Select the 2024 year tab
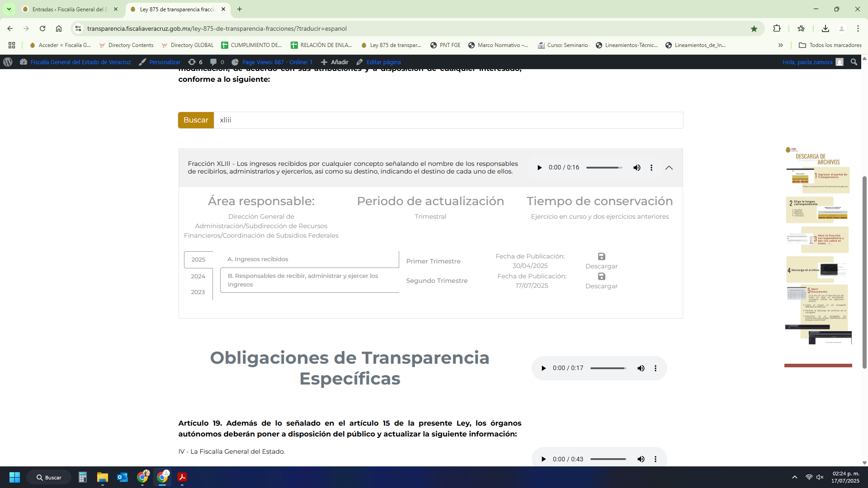The image size is (868, 488). (198, 276)
